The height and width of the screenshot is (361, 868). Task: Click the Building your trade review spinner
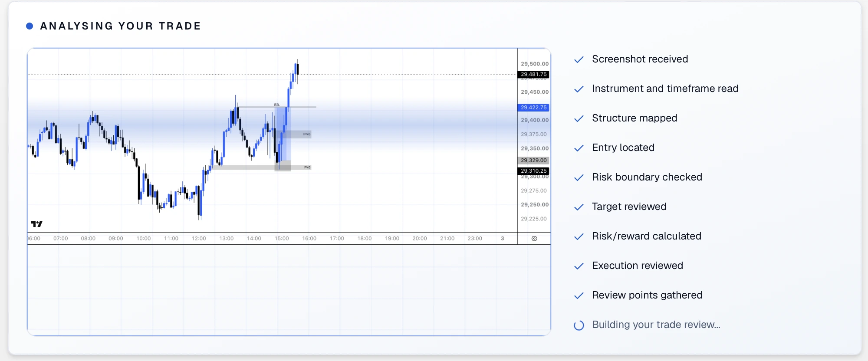tap(579, 325)
